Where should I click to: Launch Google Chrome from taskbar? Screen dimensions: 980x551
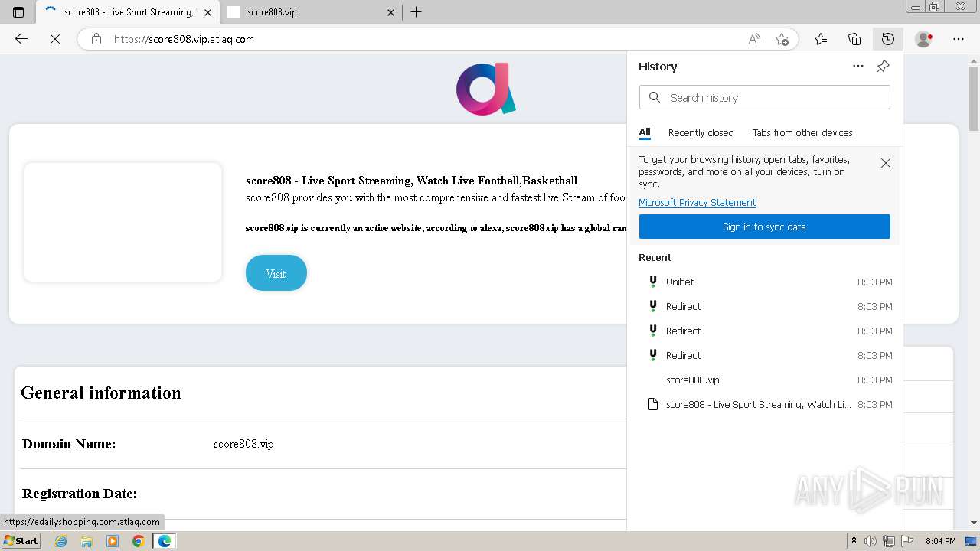point(138,541)
